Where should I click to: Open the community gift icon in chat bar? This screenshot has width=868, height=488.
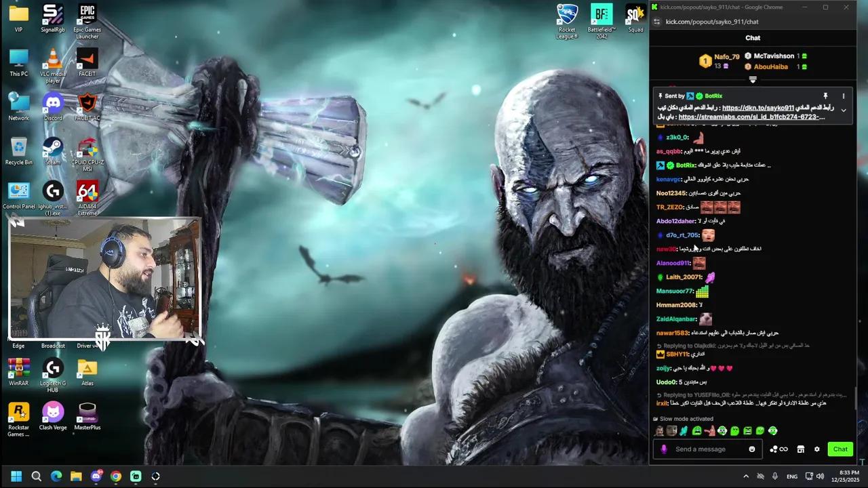(x=772, y=449)
